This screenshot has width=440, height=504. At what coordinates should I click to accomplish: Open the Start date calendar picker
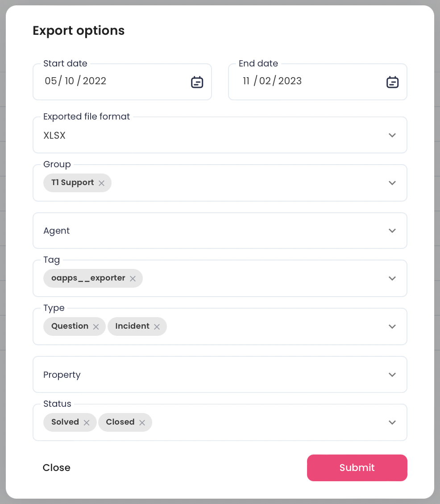click(x=197, y=82)
